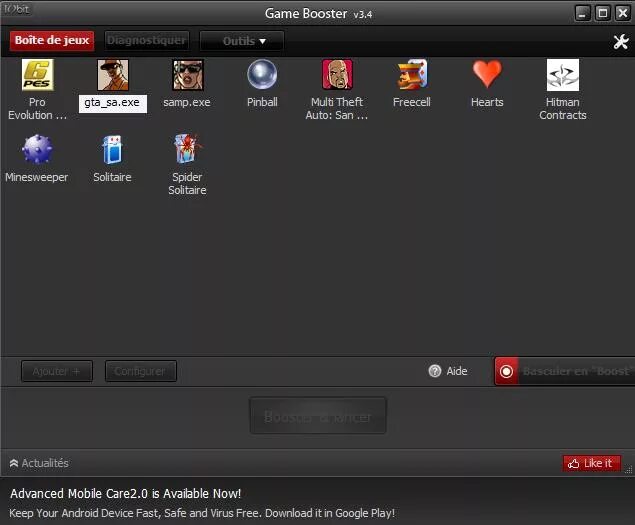Click the Solitaire label text
The image size is (635, 525).
click(x=112, y=177)
